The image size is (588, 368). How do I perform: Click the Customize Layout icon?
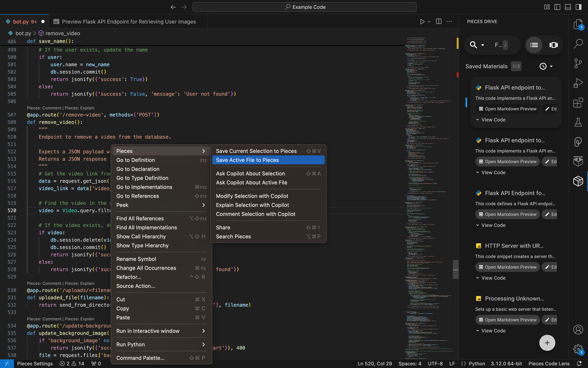547,7
